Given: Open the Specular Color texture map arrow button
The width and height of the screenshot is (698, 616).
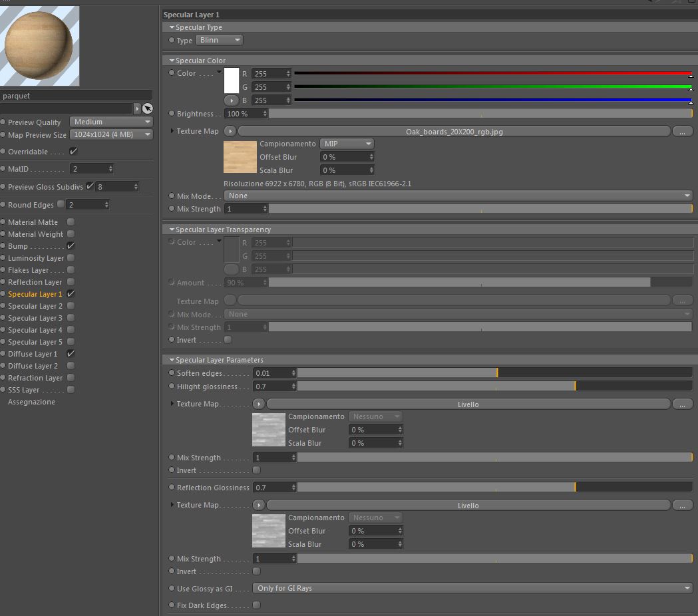Looking at the screenshot, I should tap(230, 131).
